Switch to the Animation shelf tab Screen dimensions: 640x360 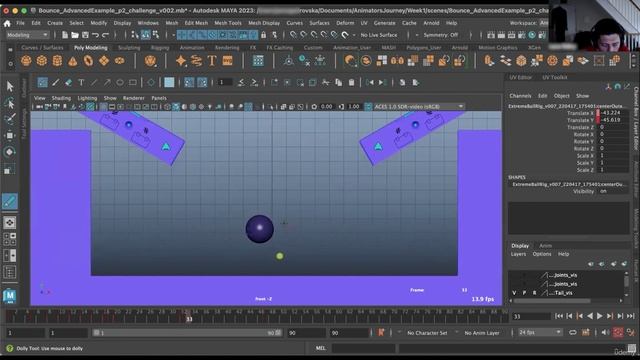click(x=192, y=48)
